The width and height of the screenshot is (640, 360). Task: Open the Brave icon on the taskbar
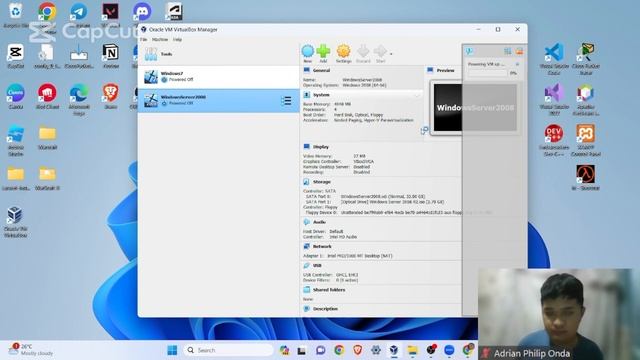(358, 350)
